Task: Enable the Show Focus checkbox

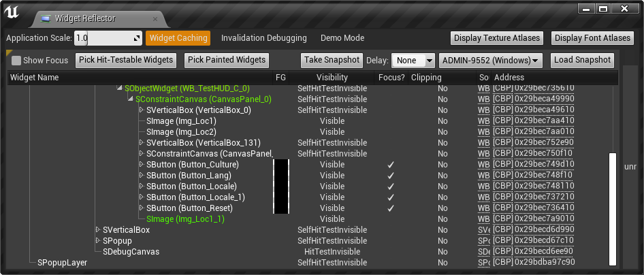Action: coord(16,61)
